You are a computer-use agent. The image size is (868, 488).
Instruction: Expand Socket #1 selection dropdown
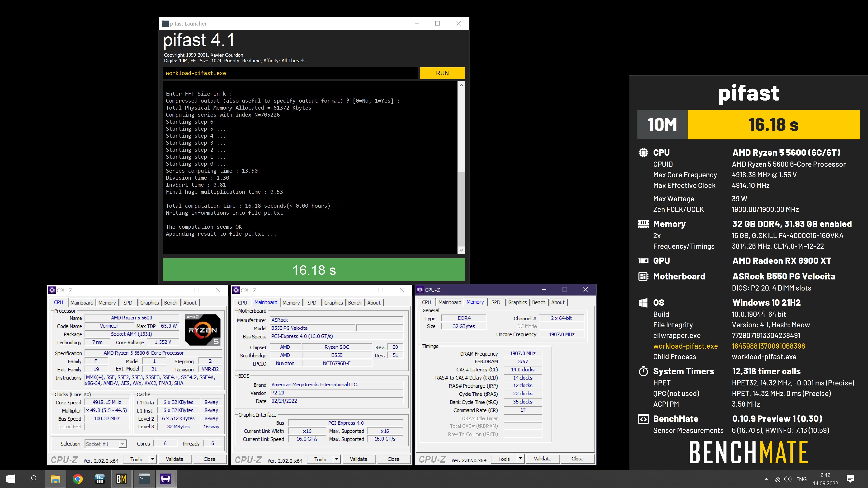(x=123, y=444)
